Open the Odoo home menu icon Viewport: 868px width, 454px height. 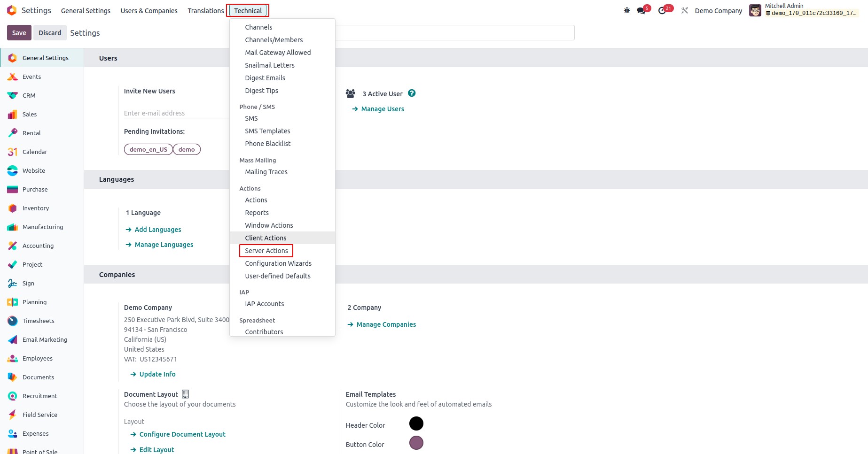[x=12, y=10]
